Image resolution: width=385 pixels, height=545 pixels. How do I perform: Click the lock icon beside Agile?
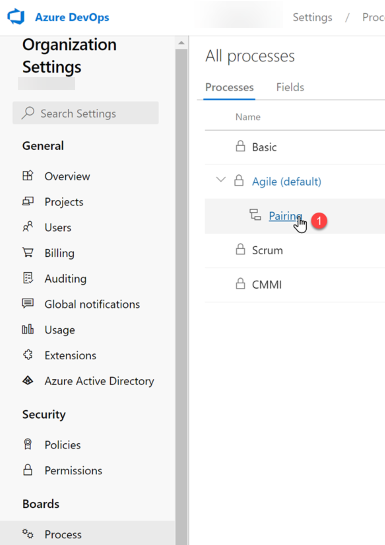239,180
